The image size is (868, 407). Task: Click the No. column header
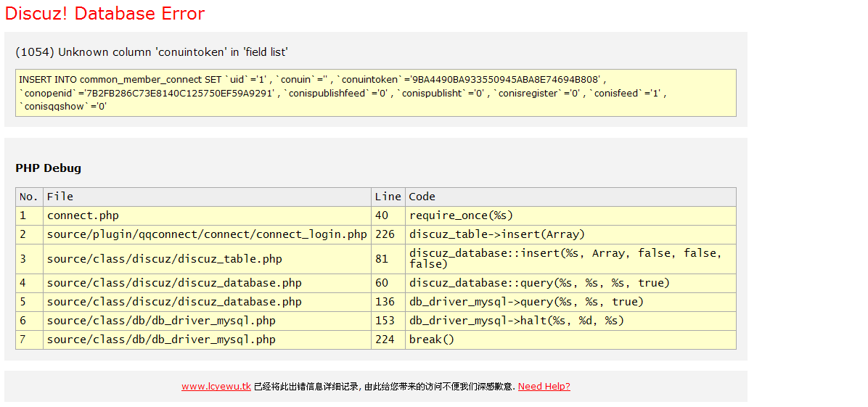[29, 197]
